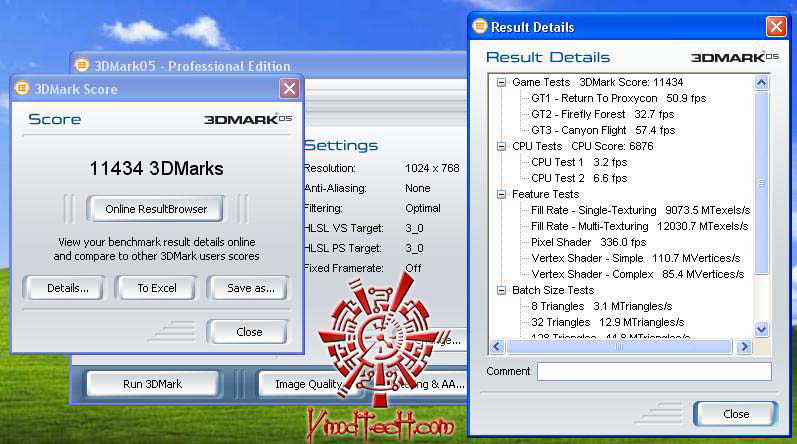Export score with To Excel button
Screen dimensions: 797x444
[x=156, y=288]
